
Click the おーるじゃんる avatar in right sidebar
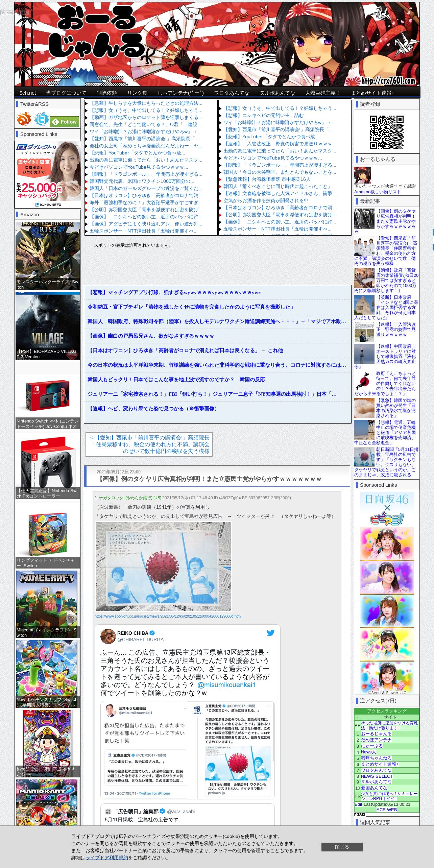pyautogui.click(x=362, y=175)
